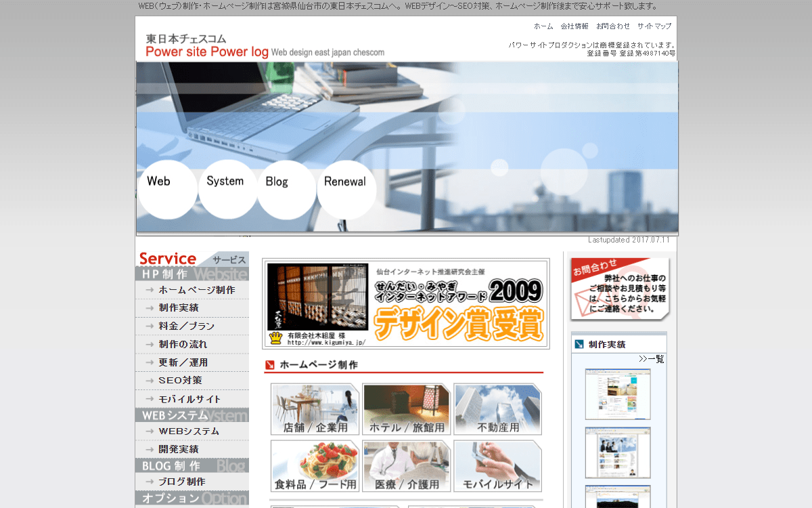812x508 pixels.
Task: Click the Service サービス sidebar title
Action: coord(192,259)
